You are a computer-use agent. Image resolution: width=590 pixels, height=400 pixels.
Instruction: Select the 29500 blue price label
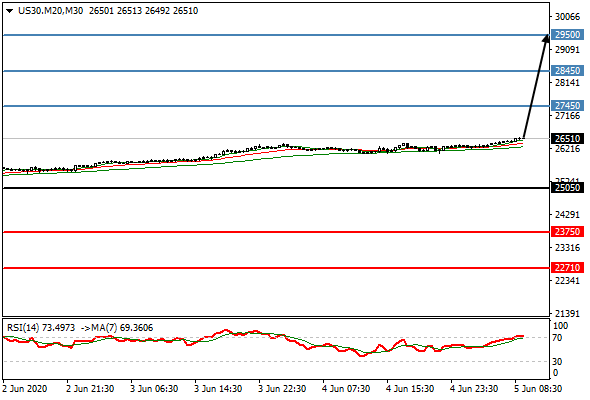(x=567, y=35)
